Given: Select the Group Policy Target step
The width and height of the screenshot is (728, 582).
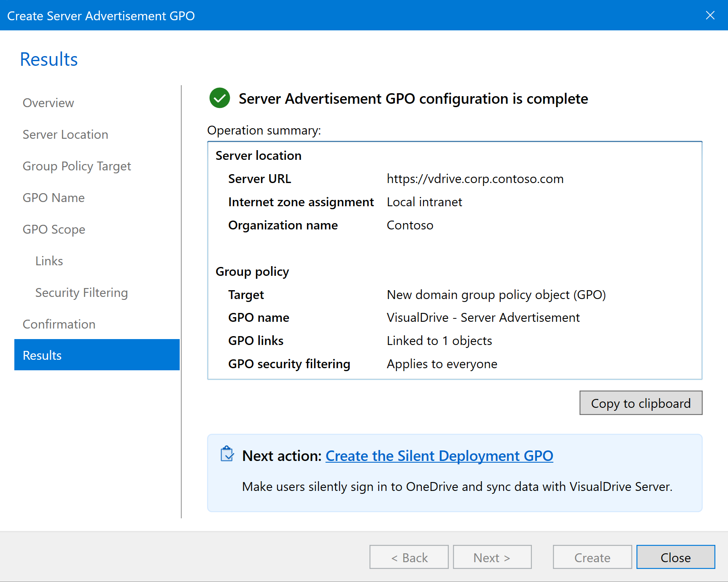Looking at the screenshot, I should (77, 166).
